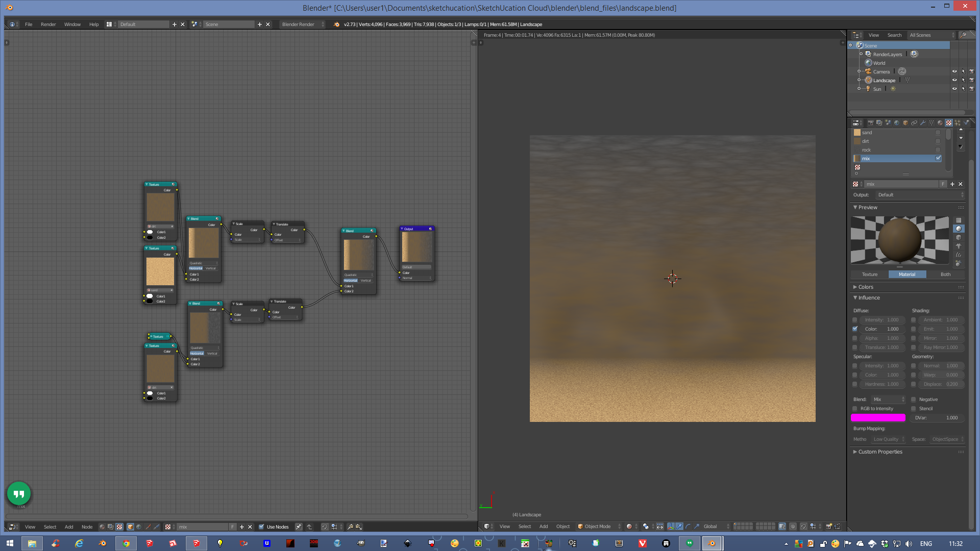
Task: Open the Render properties tab
Action: pyautogui.click(x=870, y=123)
